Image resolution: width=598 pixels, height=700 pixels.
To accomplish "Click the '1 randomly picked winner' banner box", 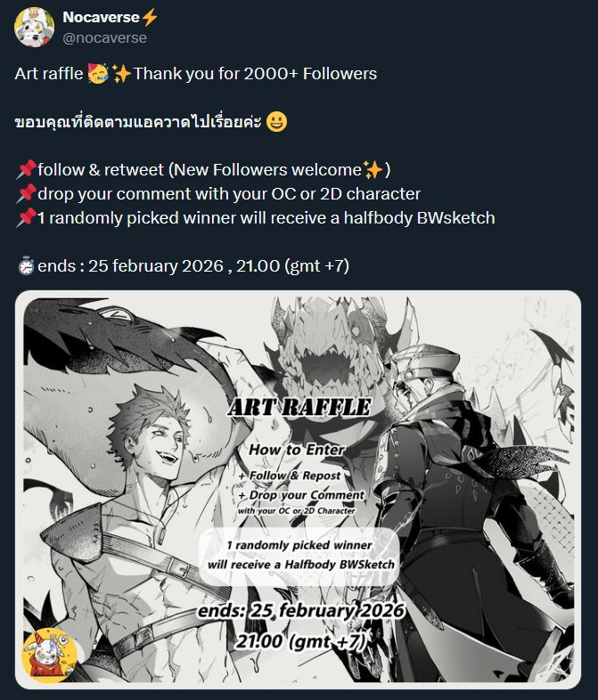I will 299,556.
